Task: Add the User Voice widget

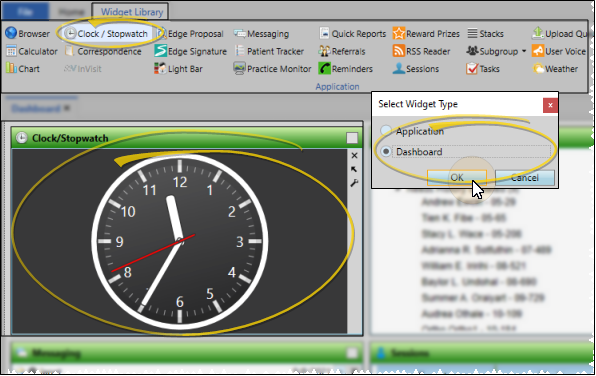Action: point(559,51)
